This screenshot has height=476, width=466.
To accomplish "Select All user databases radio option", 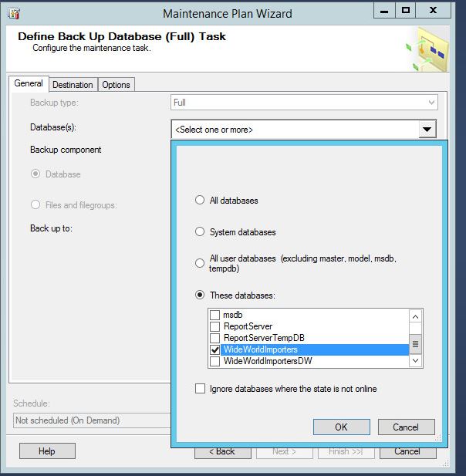I will click(201, 263).
